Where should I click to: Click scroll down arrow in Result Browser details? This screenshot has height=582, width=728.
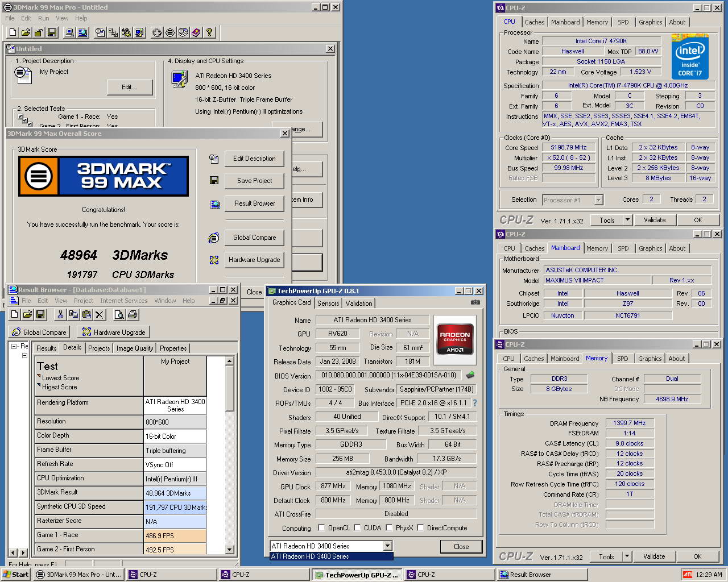coord(230,550)
